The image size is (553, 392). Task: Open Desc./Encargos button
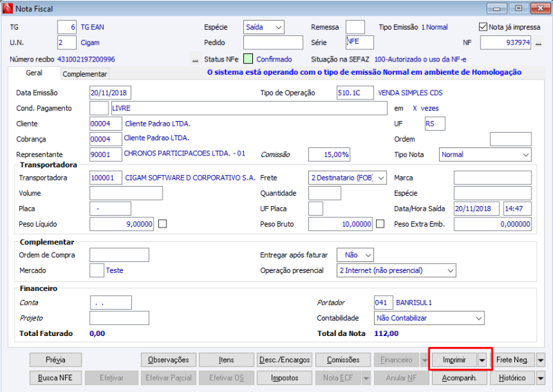point(285,360)
